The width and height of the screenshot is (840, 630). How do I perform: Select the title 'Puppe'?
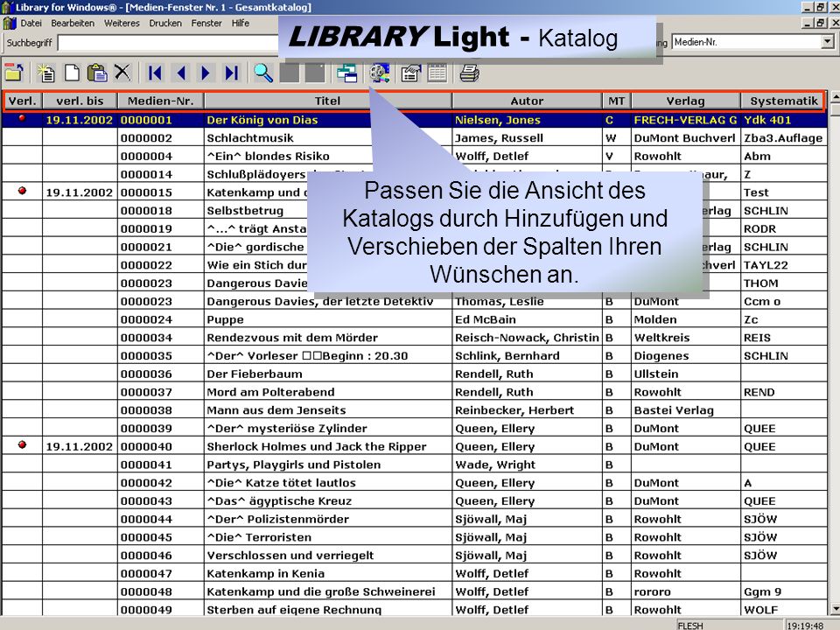click(226, 320)
